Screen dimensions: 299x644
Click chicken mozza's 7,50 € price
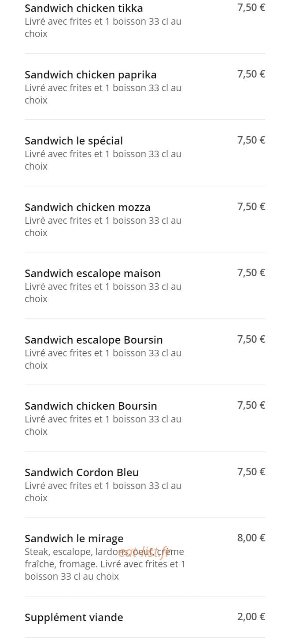coord(251,207)
